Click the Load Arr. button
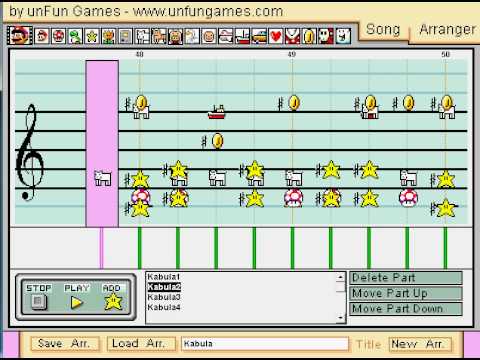Screen dimensions: 480x360 (x=141, y=343)
